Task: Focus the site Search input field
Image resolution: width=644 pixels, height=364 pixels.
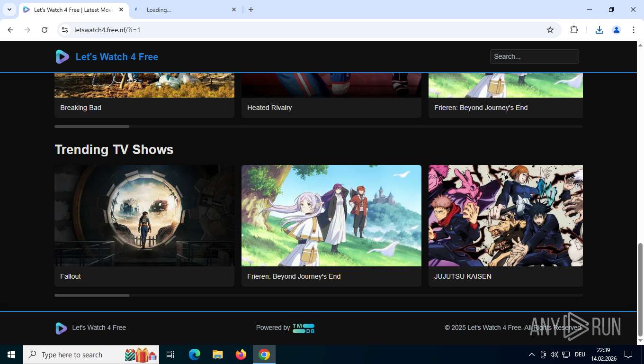Action: (534, 56)
